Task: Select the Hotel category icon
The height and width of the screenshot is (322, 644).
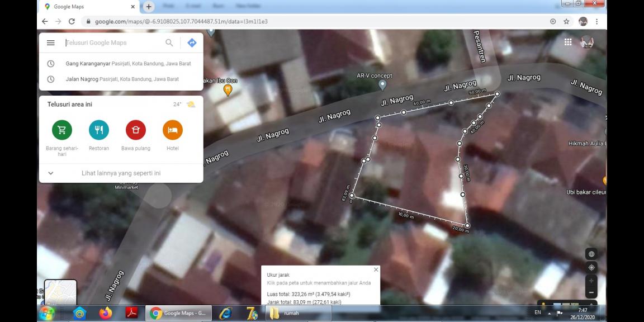Action: [172, 130]
